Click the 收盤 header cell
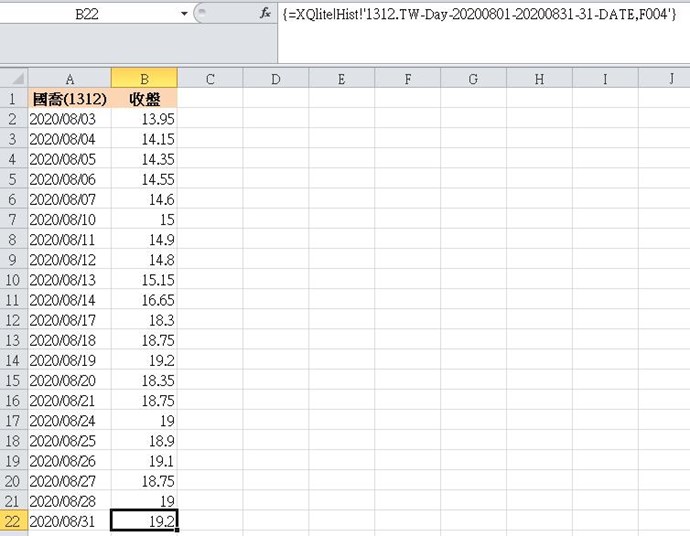 click(144, 99)
